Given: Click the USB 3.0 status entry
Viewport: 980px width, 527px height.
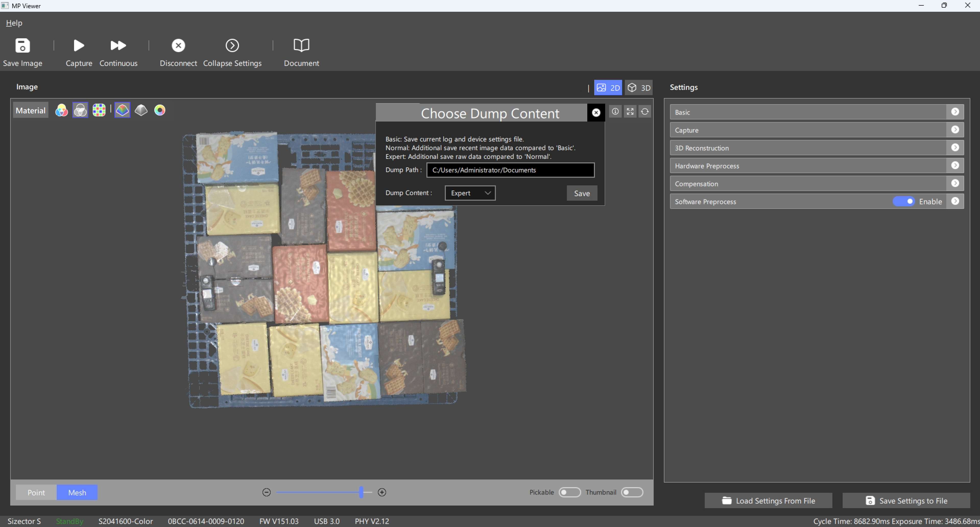Looking at the screenshot, I should click(x=327, y=521).
